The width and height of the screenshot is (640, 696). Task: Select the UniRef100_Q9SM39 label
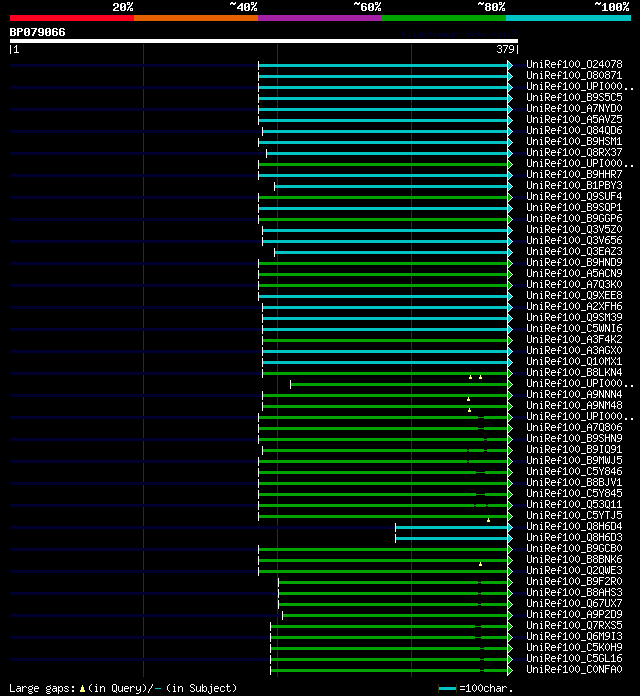pyautogui.click(x=574, y=317)
